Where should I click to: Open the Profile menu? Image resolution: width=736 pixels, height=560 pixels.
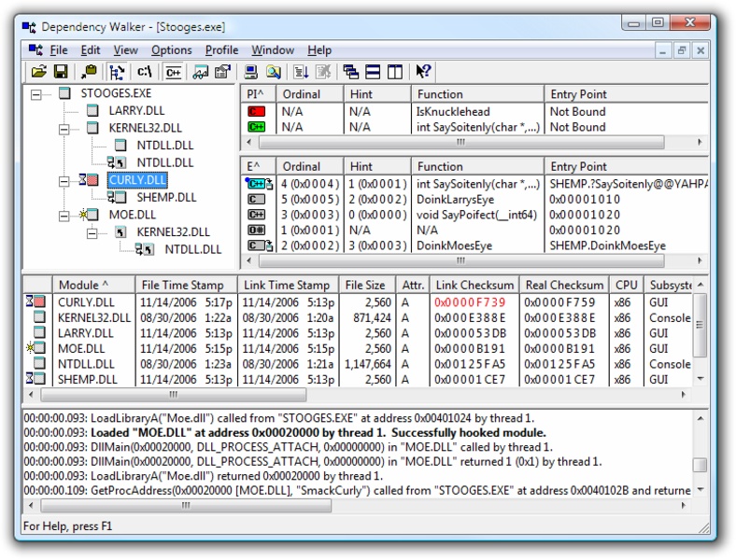point(221,50)
